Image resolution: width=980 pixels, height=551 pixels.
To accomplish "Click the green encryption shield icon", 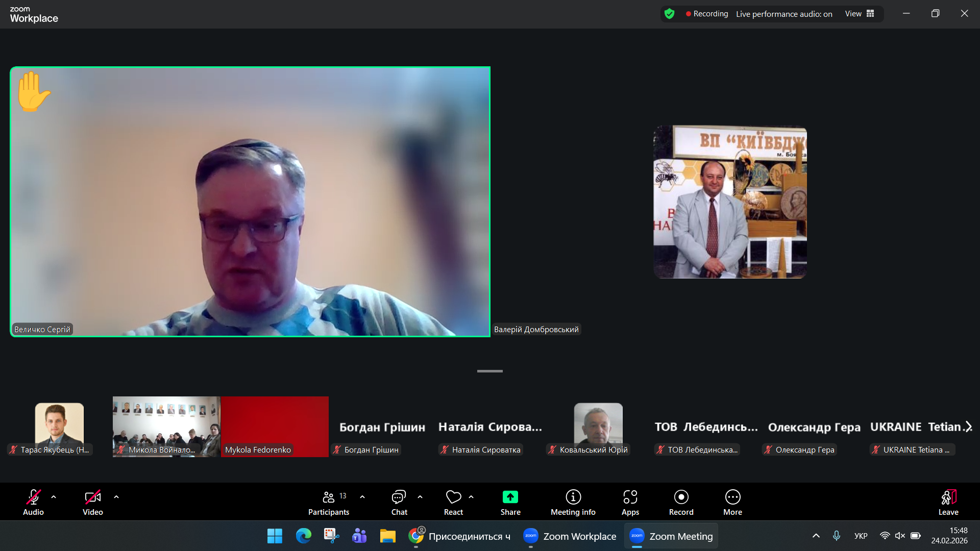I will [670, 14].
